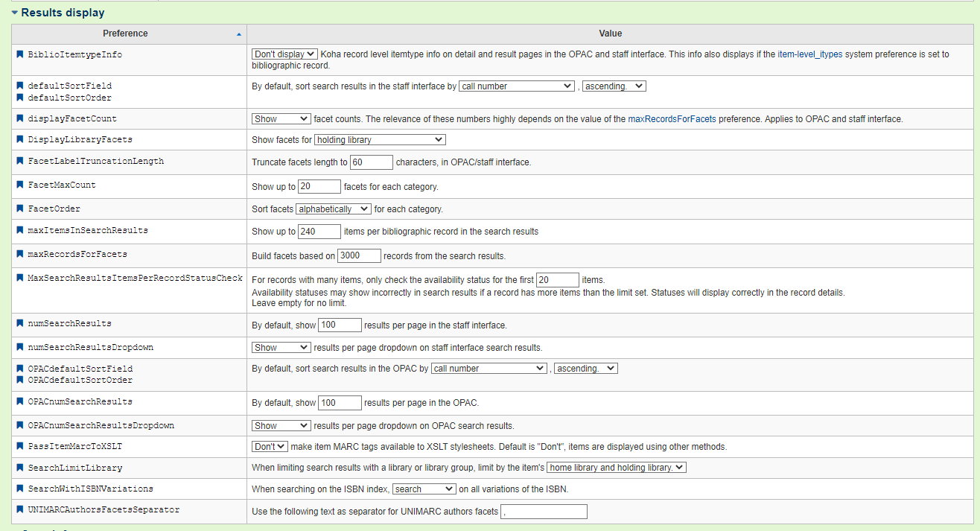Click the bookmark icon beside maxRecordsForFacets
The height and width of the screenshot is (531, 980).
(x=20, y=254)
